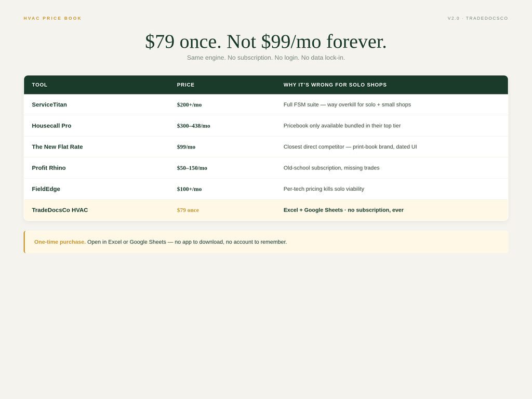Click 'Excel + Google Sheets · no subscription, ever'
The image size is (532, 399).
coord(343,210)
